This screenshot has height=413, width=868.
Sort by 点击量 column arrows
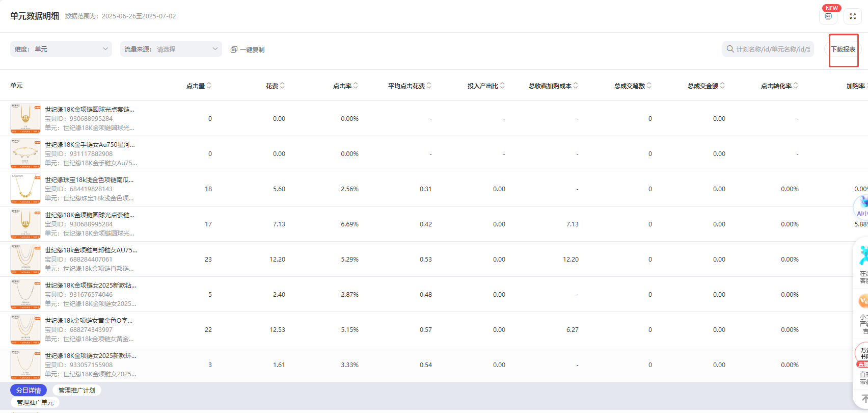point(209,86)
